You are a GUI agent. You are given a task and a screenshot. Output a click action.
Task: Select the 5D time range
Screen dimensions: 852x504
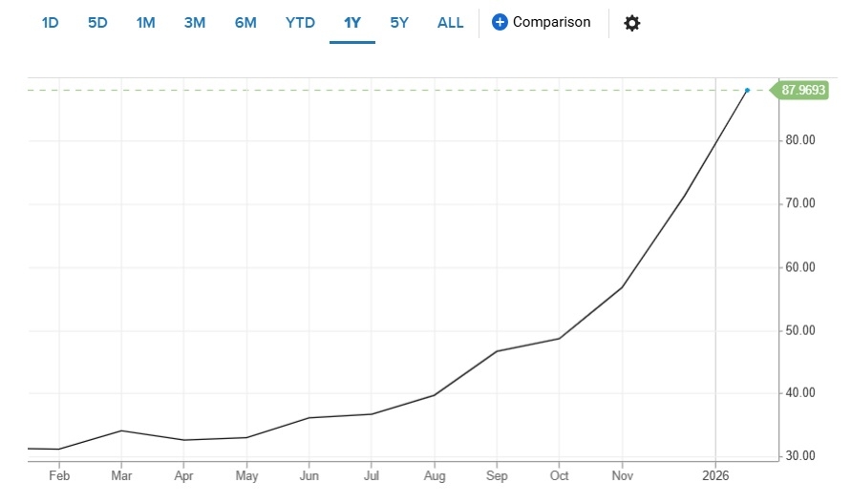click(x=97, y=23)
